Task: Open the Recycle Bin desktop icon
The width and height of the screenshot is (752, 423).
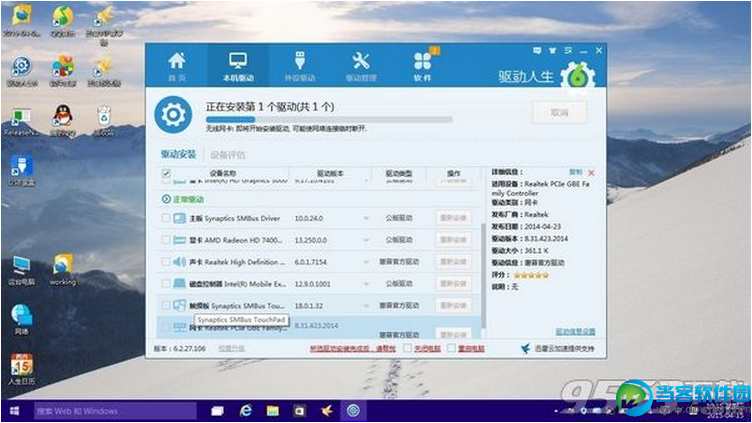Action: (104, 120)
